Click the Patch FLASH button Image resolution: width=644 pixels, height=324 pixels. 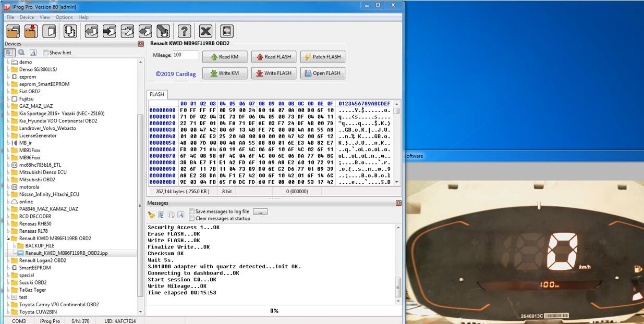[323, 57]
